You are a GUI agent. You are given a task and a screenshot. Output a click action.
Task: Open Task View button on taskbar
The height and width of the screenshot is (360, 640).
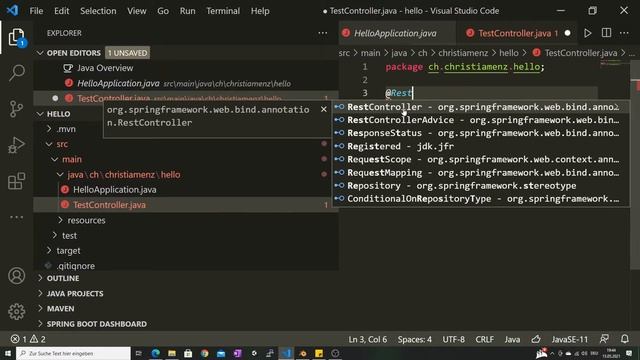click(139, 353)
